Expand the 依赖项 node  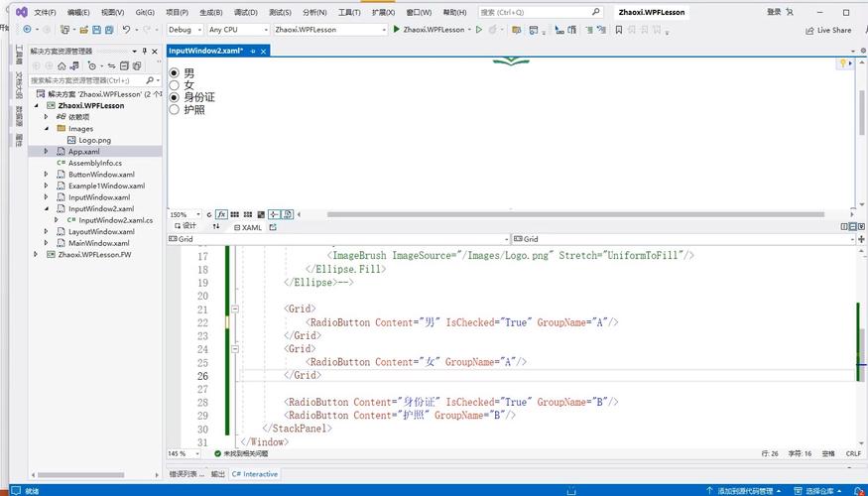[47, 117]
